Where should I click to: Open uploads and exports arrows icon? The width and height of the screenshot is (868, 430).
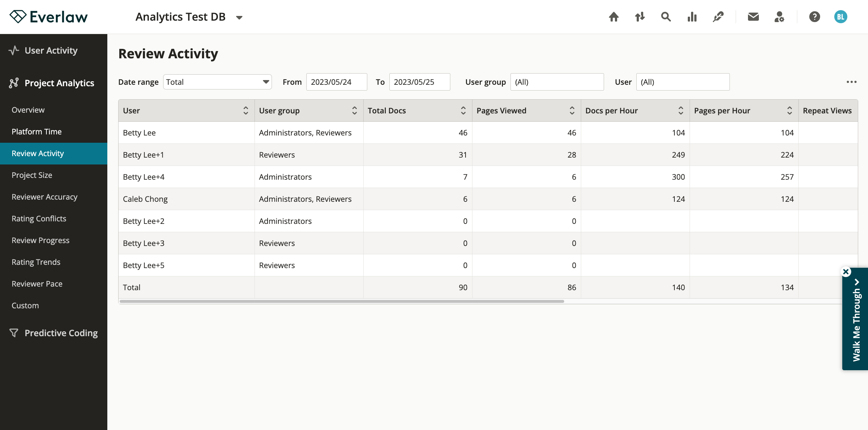pos(640,17)
